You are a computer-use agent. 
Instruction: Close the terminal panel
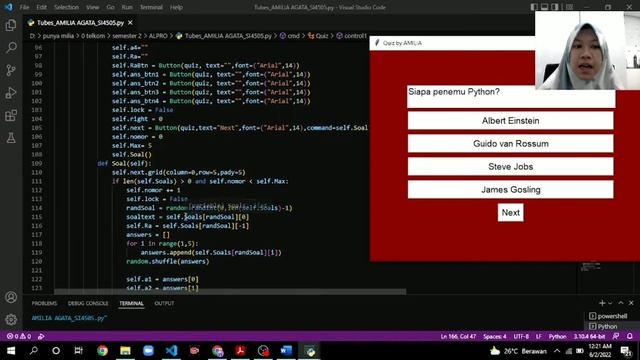pos(631,303)
